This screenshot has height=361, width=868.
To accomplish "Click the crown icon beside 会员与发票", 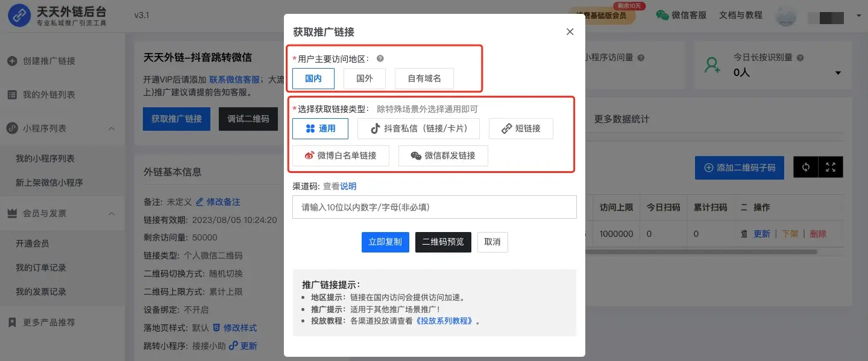I will [x=12, y=213].
